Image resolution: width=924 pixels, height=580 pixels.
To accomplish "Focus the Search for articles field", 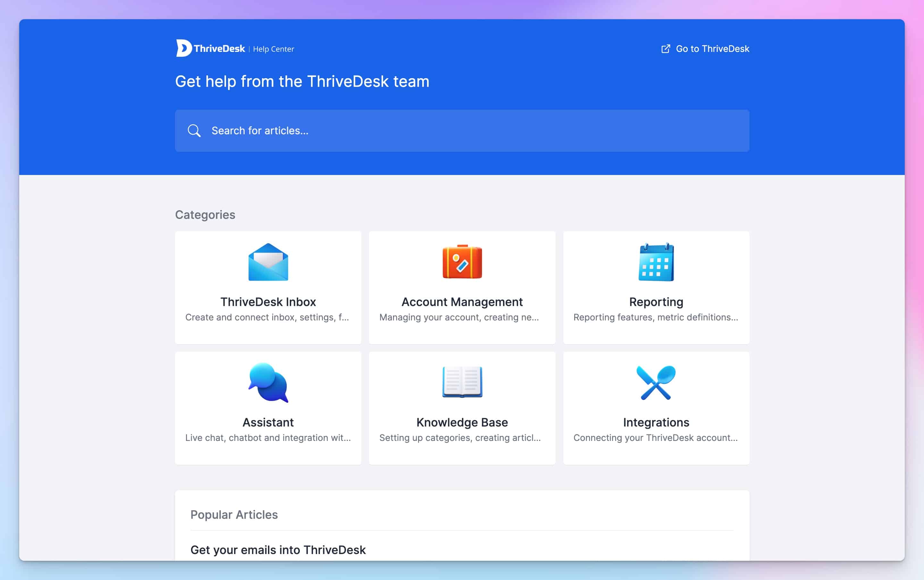I will tap(462, 131).
